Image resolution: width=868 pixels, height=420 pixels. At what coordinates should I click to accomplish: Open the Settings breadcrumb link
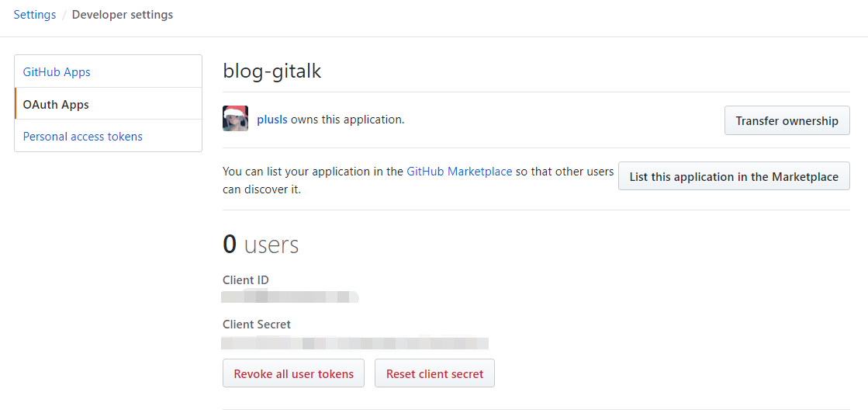coord(35,15)
